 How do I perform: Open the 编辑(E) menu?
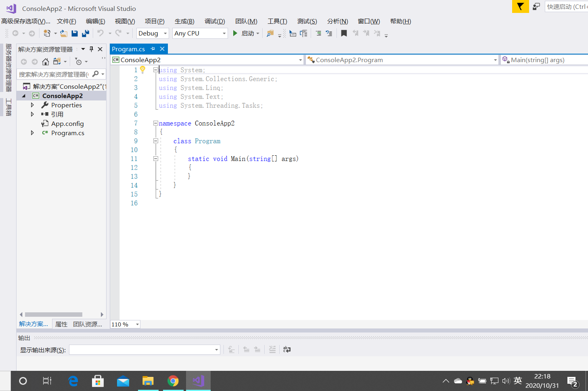(x=95, y=21)
